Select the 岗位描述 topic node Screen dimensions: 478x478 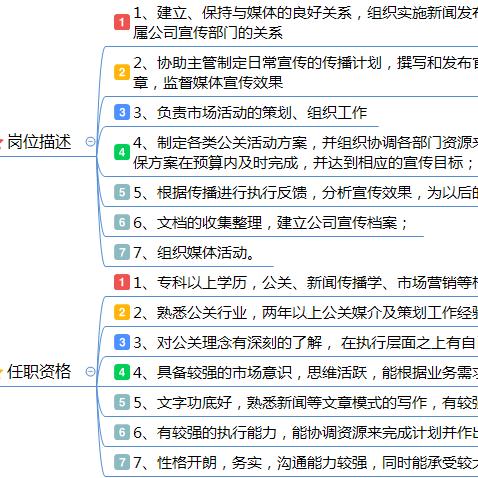click(x=39, y=142)
